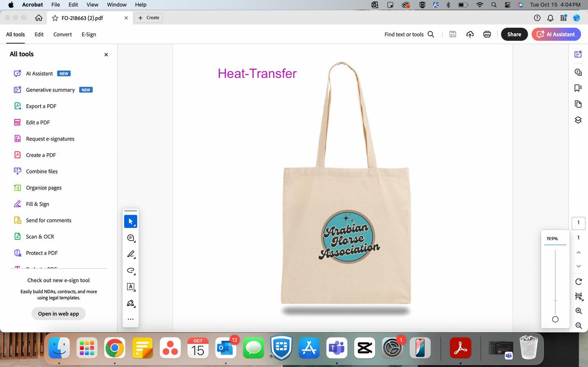
Task: Rotate the page view clockwise
Action: (x=579, y=282)
